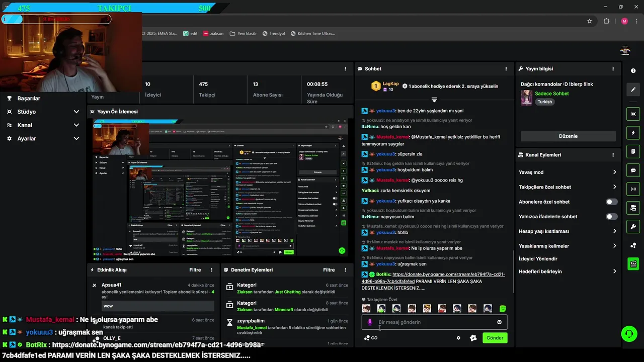Image resolution: width=644 pixels, height=362 pixels.
Task: Click the camera stream icon in the right sidebar
Action: point(633,208)
